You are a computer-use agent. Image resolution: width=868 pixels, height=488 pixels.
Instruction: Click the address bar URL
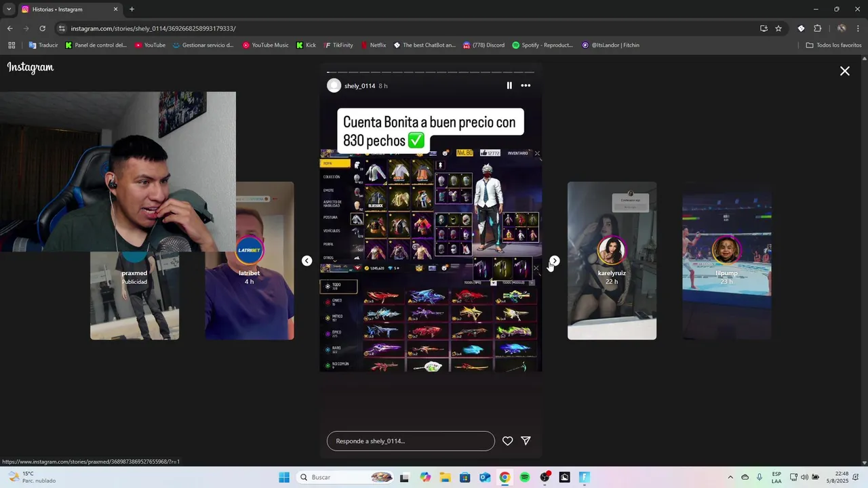[153, 28]
